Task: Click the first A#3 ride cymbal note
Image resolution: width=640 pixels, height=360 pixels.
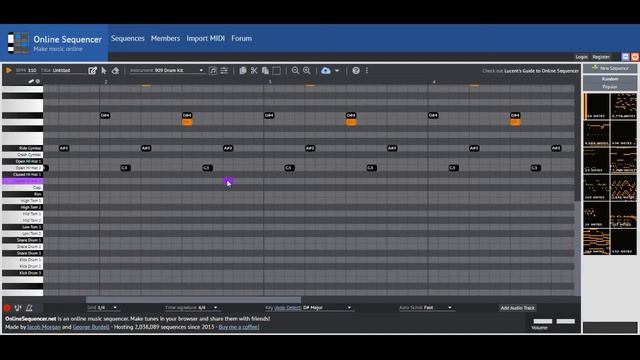Action: [x=64, y=148]
